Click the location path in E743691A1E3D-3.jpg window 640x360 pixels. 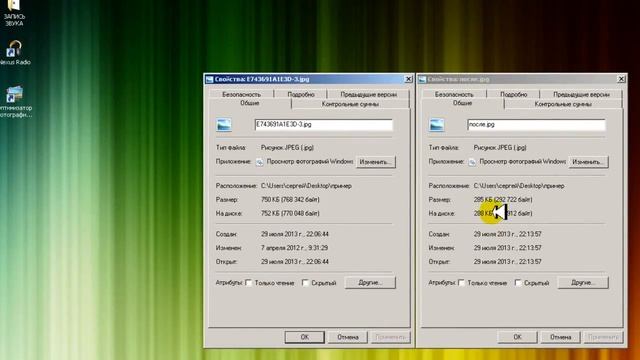pyautogui.click(x=306, y=186)
